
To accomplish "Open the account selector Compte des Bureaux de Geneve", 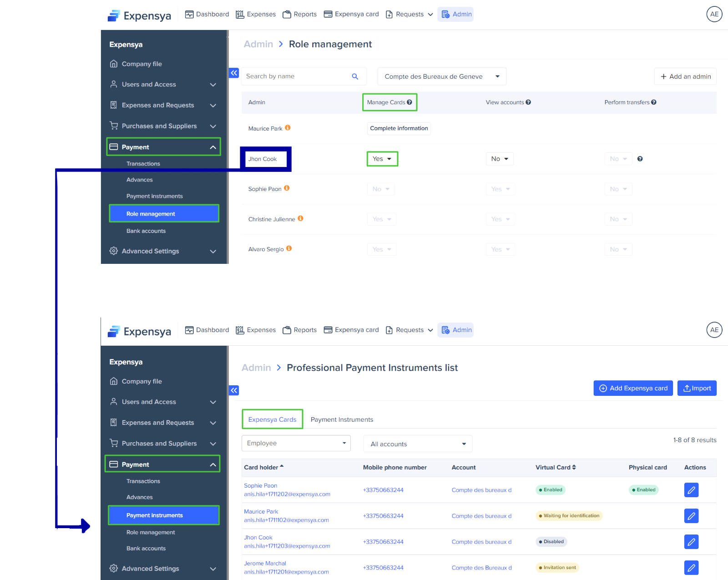I will point(442,76).
